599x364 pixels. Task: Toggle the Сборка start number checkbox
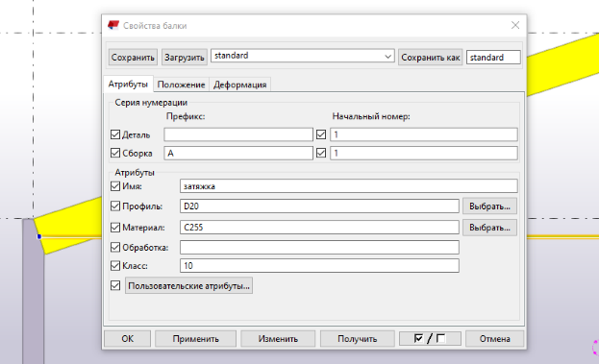point(321,153)
